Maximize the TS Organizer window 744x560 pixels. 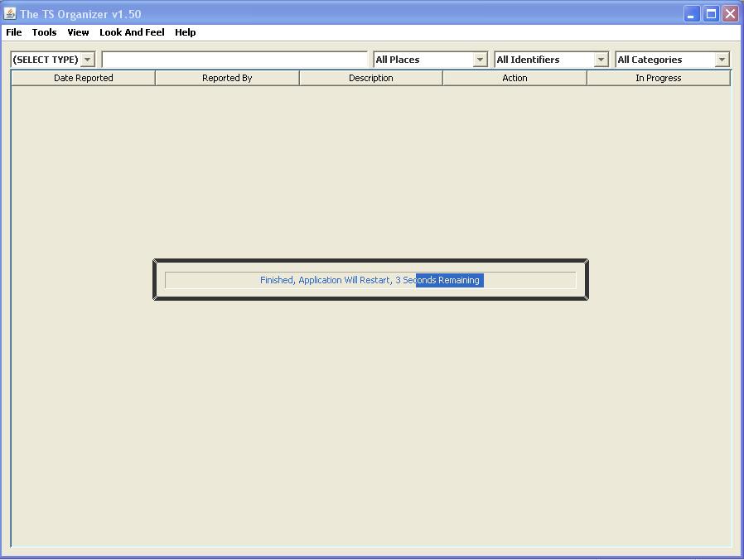[711, 14]
